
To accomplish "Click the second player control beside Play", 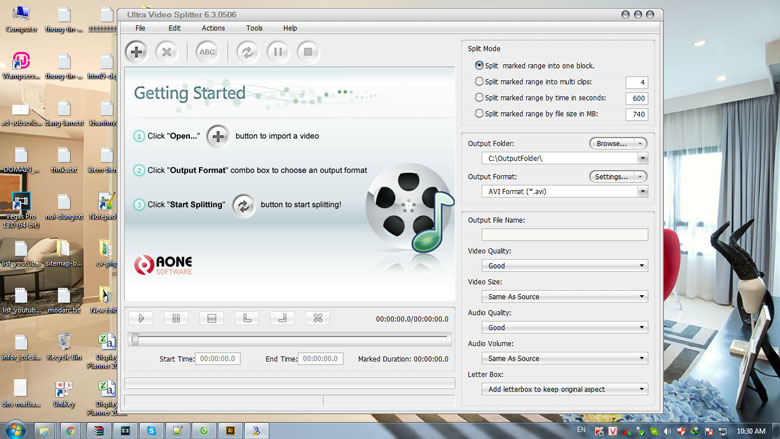I will (176, 318).
